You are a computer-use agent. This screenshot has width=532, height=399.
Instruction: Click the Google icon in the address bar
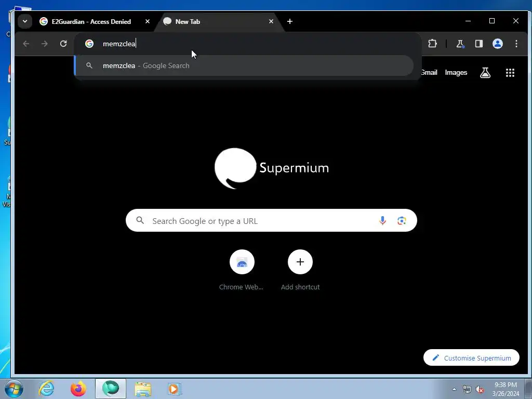point(89,44)
